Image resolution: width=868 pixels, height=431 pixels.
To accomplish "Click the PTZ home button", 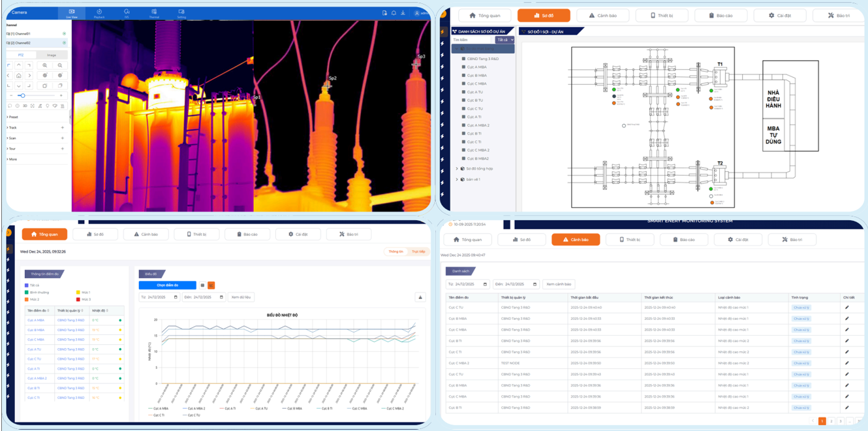I will click(x=19, y=75).
